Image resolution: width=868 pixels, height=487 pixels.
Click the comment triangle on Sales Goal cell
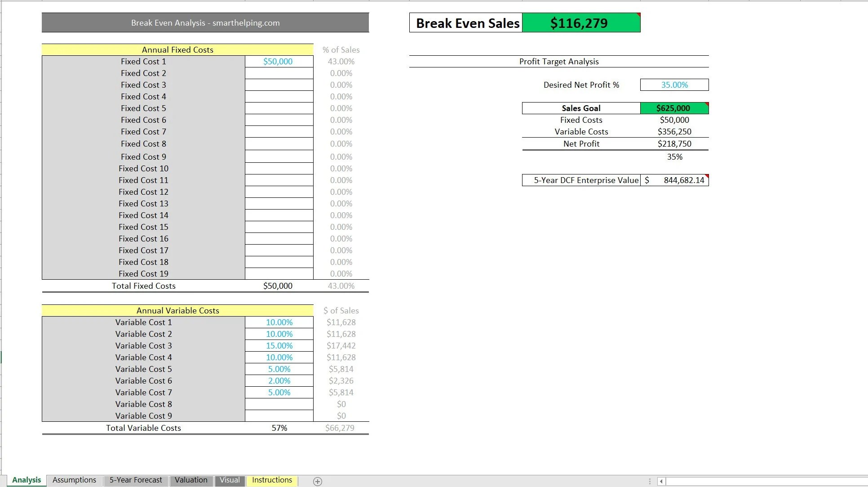(706, 104)
